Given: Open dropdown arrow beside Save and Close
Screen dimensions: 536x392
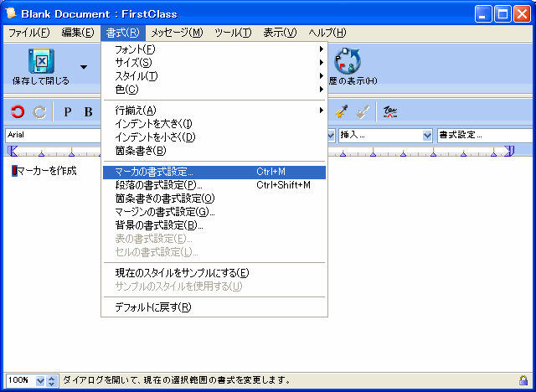Looking at the screenshot, I should coord(84,67).
